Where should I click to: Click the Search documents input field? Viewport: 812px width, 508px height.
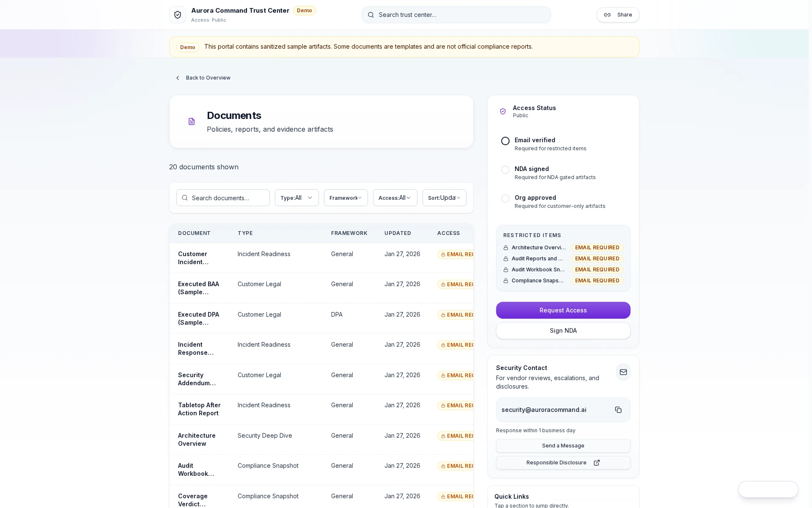(x=223, y=198)
